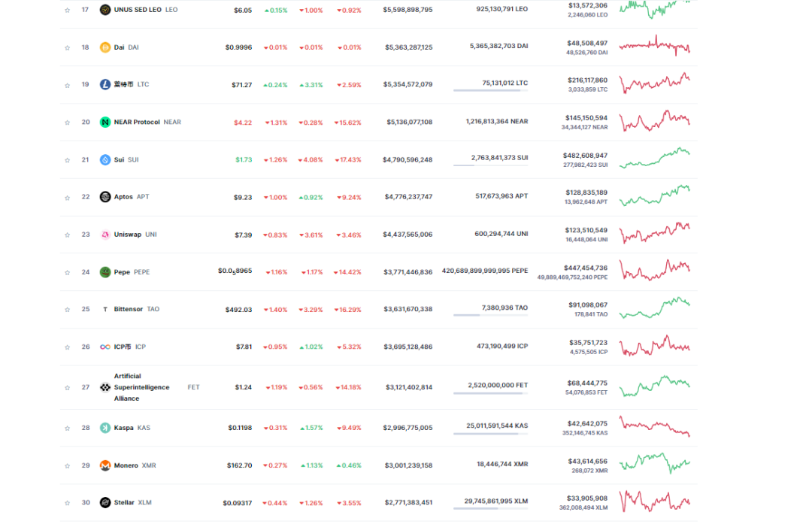812x527 pixels.
Task: Click Sui price $1.73
Action: 244,159
